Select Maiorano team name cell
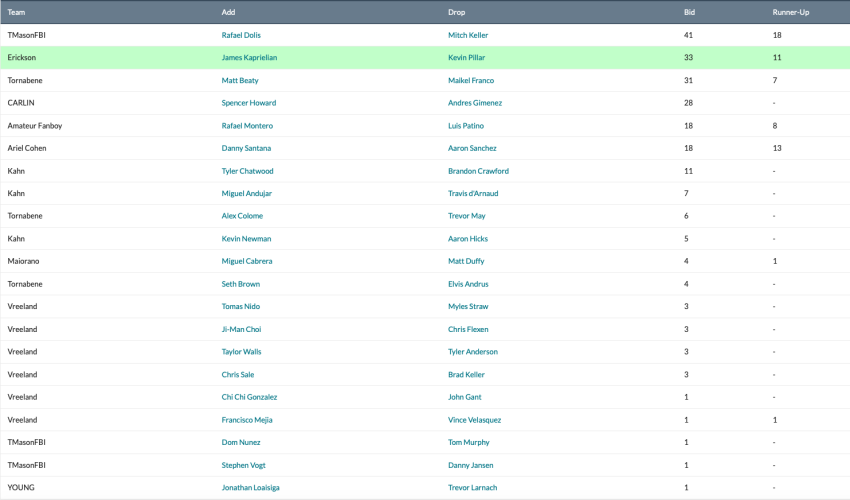This screenshot has height=500, width=850. coord(23,261)
